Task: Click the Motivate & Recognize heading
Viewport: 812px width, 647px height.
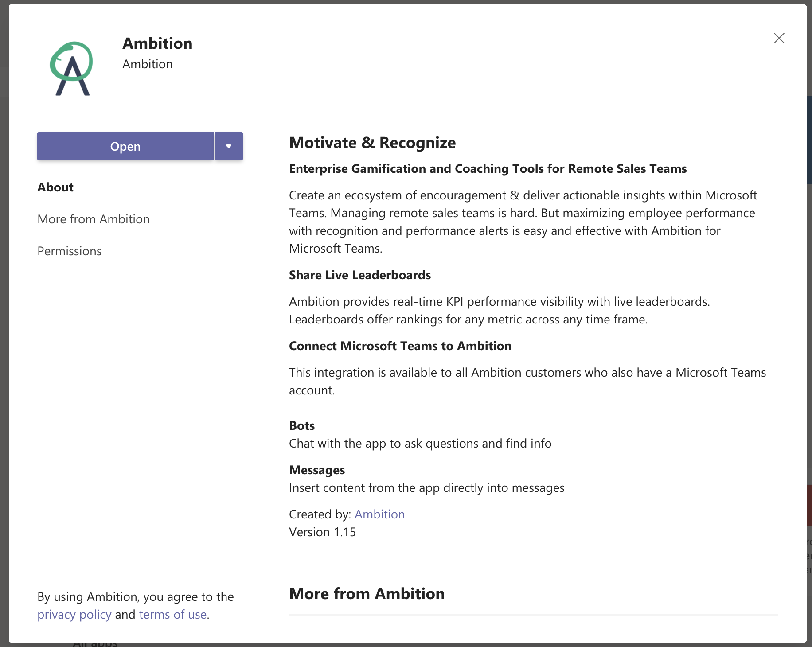Action: (x=372, y=143)
